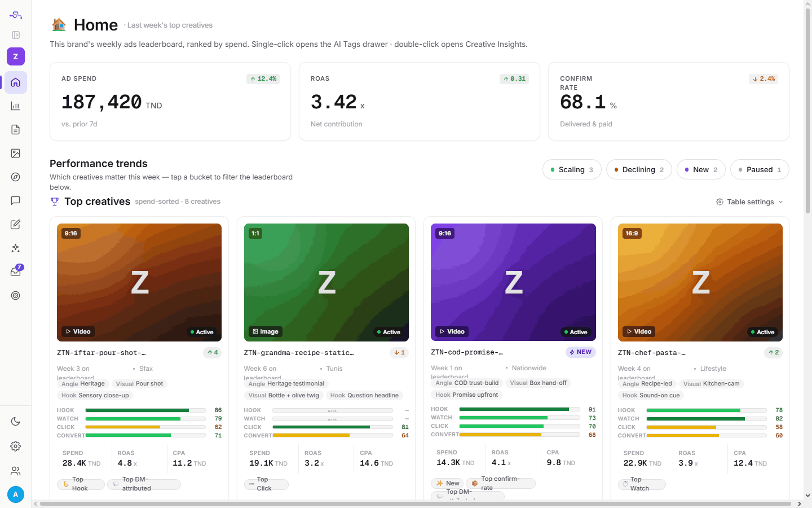812x508 pixels.
Task: Click Active status on chef-pasta card
Action: pyautogui.click(x=762, y=332)
